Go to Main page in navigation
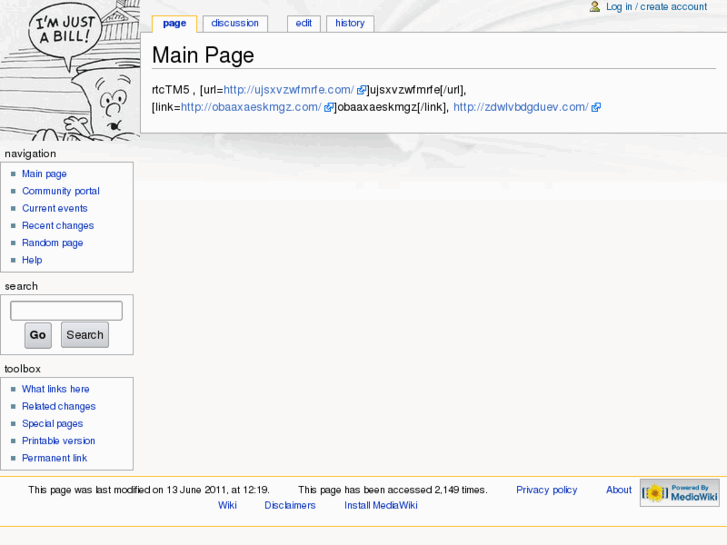The height and width of the screenshot is (545, 727). 45,174
